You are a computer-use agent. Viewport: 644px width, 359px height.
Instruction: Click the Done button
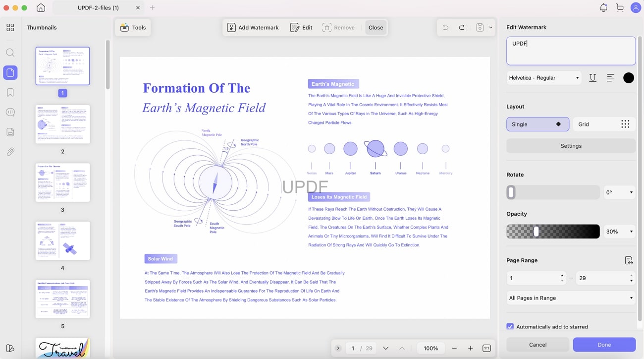click(x=604, y=345)
